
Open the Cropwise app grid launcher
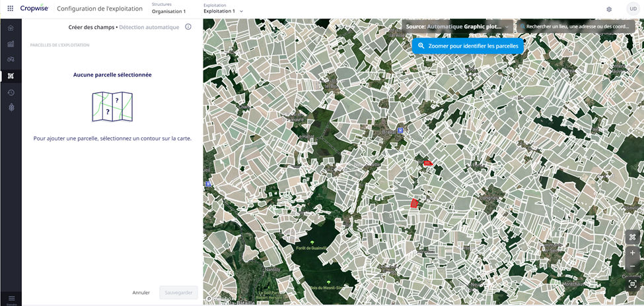[x=11, y=9]
